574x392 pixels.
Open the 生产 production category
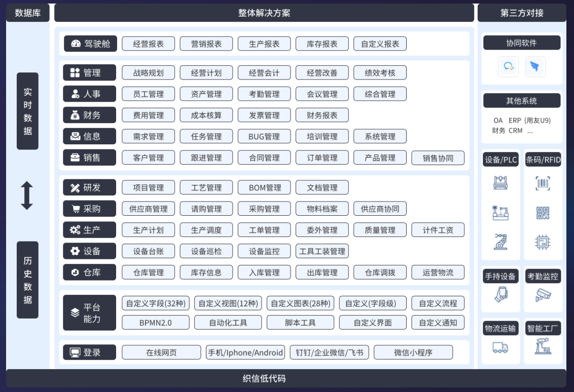(x=90, y=230)
